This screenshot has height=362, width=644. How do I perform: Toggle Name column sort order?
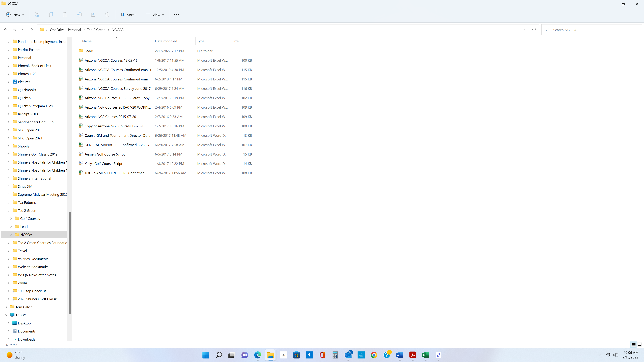click(x=87, y=41)
